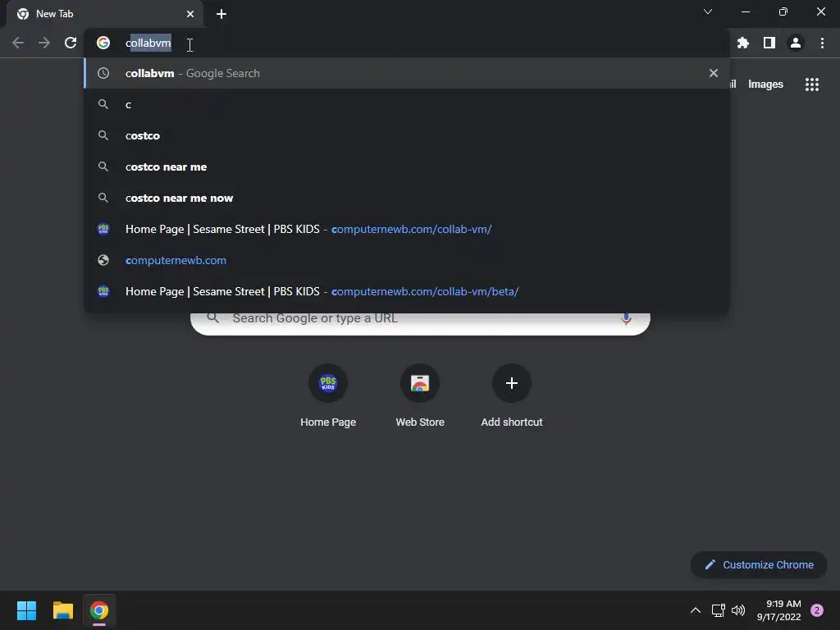Choose the single letter c suggestion
The height and width of the screenshot is (630, 840).
point(407,104)
